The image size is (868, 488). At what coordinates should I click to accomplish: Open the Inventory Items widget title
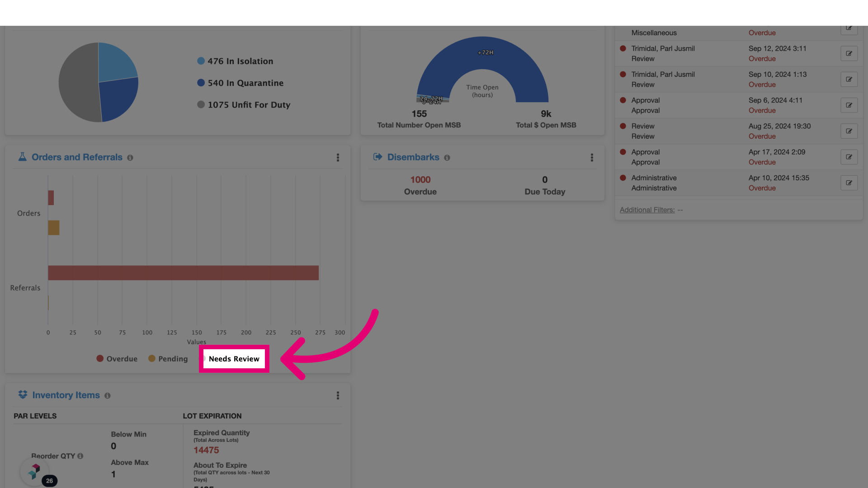[x=66, y=395]
